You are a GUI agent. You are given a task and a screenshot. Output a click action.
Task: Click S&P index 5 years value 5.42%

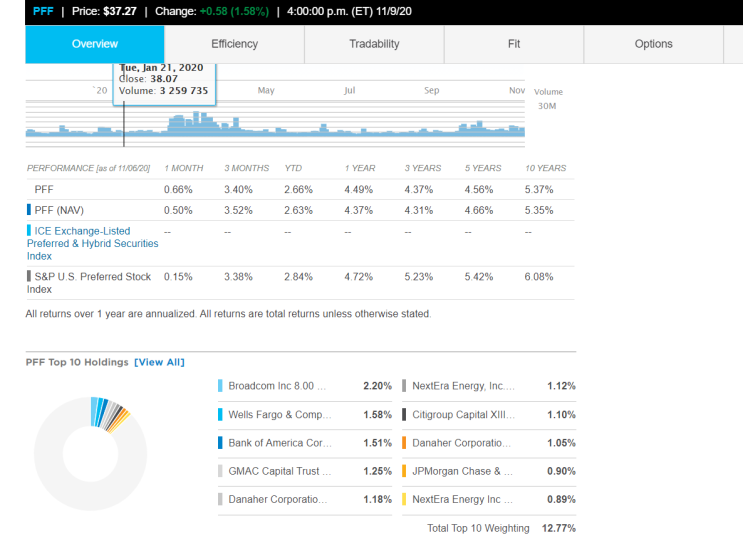coord(479,277)
